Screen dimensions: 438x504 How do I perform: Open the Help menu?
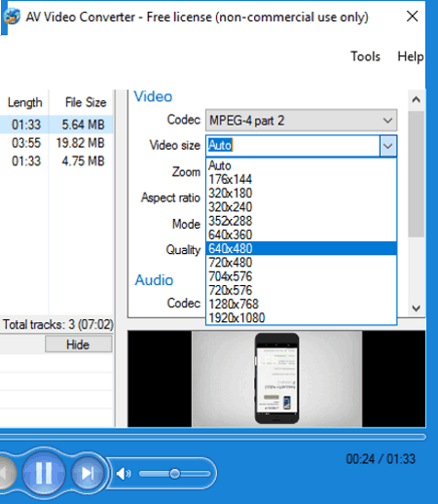point(411,56)
